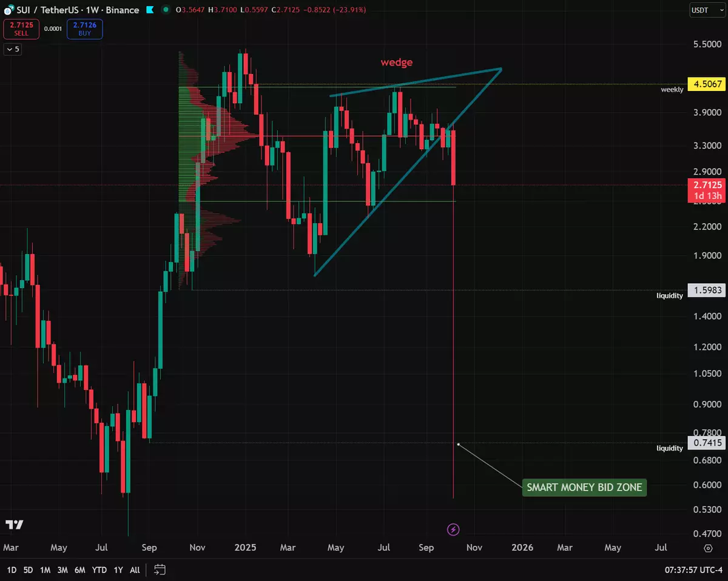Viewport: 728px width, 581px height.
Task: Click the 2.7125 current price label
Action: [707, 184]
